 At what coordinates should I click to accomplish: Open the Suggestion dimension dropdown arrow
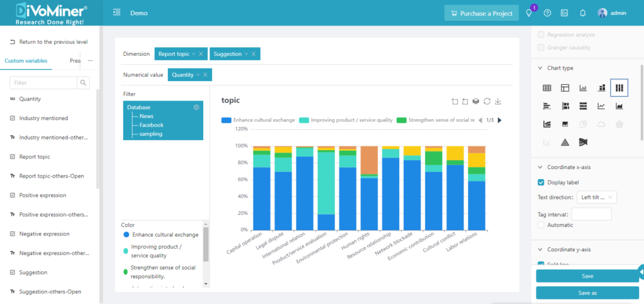(x=246, y=54)
